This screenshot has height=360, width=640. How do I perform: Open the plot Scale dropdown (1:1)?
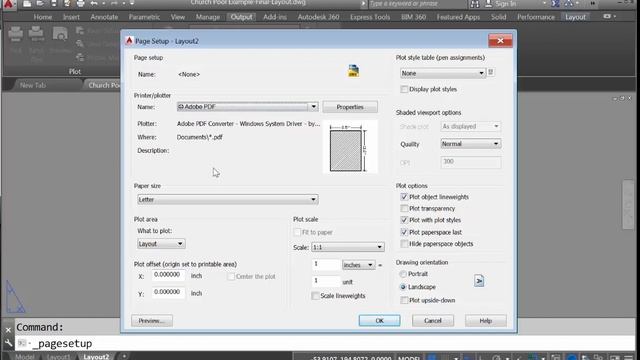(347, 247)
